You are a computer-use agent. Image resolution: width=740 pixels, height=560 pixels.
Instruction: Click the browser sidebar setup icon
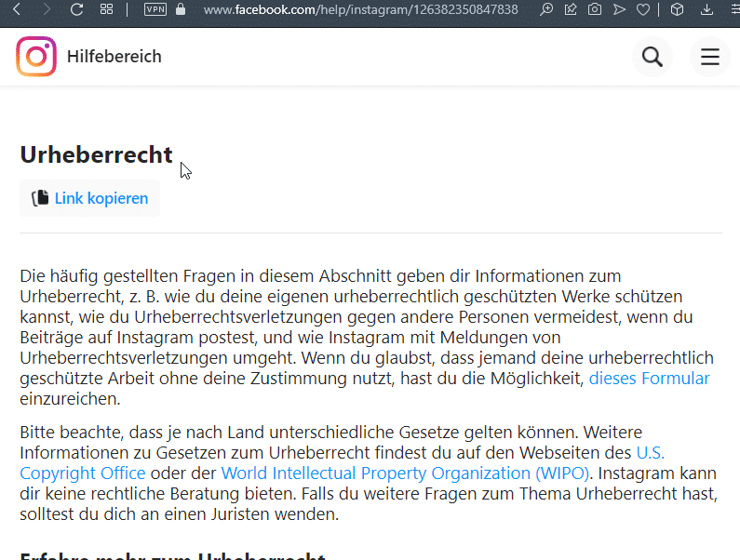tap(735, 9)
